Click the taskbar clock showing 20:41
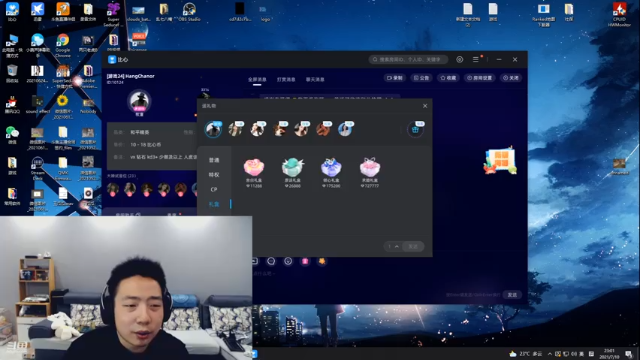 click(609, 353)
